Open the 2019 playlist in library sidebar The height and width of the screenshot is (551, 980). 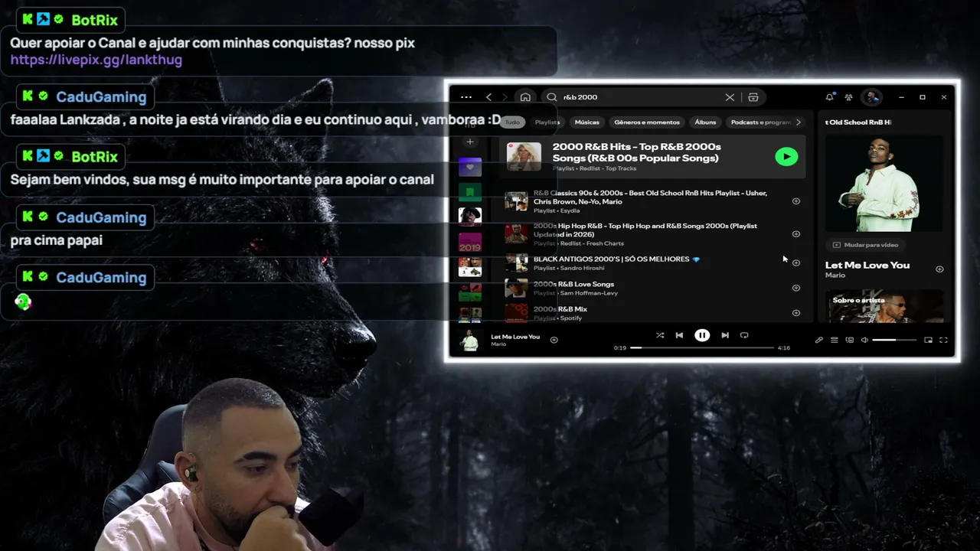point(470,242)
